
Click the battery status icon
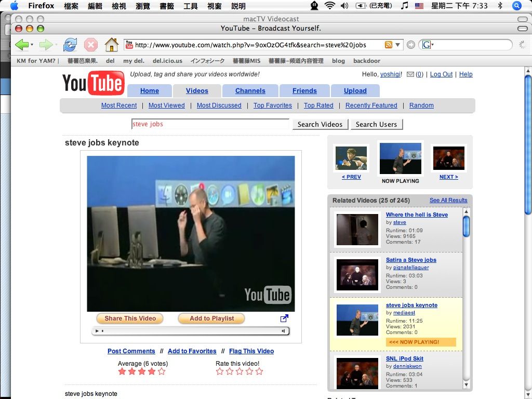pos(361,6)
